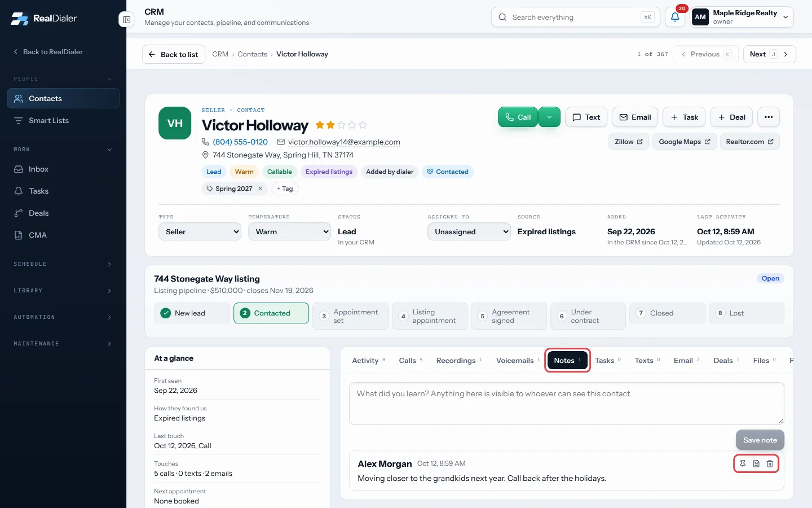The image size is (812, 508).
Task: Open the Type dropdown showing Seller
Action: (200, 231)
